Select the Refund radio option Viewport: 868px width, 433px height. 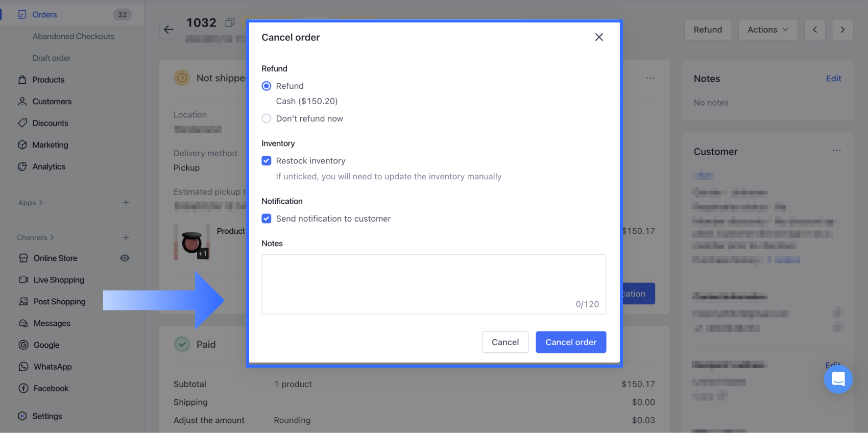pyautogui.click(x=267, y=86)
